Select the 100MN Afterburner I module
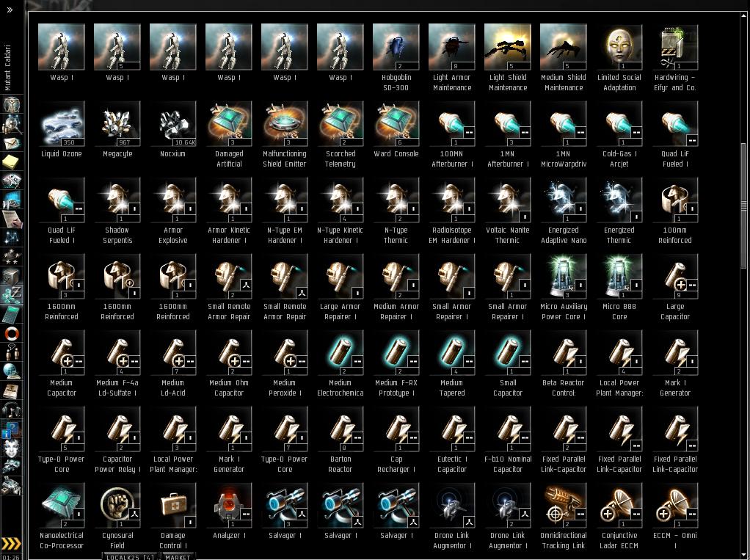The image size is (750, 560). [452, 135]
